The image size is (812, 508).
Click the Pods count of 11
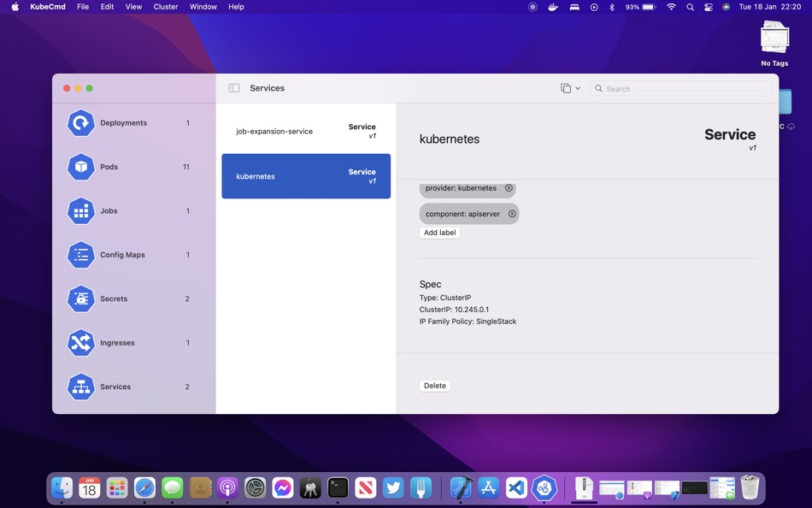186,167
